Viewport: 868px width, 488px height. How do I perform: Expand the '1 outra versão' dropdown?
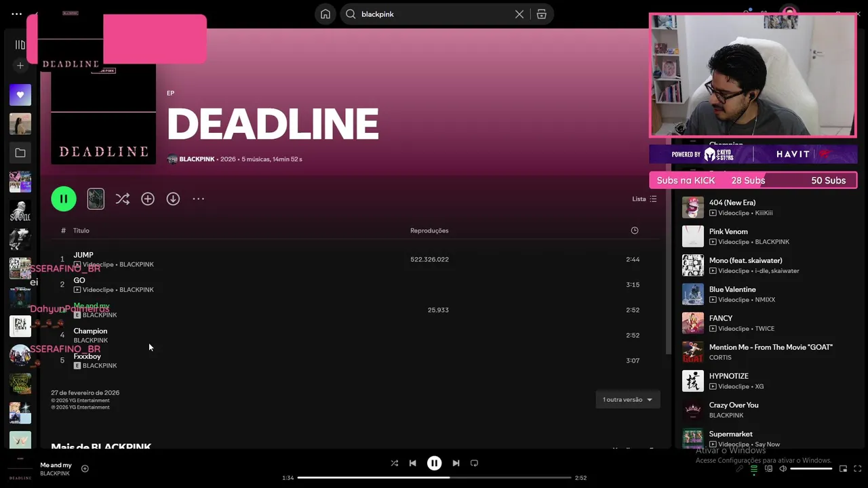(628, 399)
